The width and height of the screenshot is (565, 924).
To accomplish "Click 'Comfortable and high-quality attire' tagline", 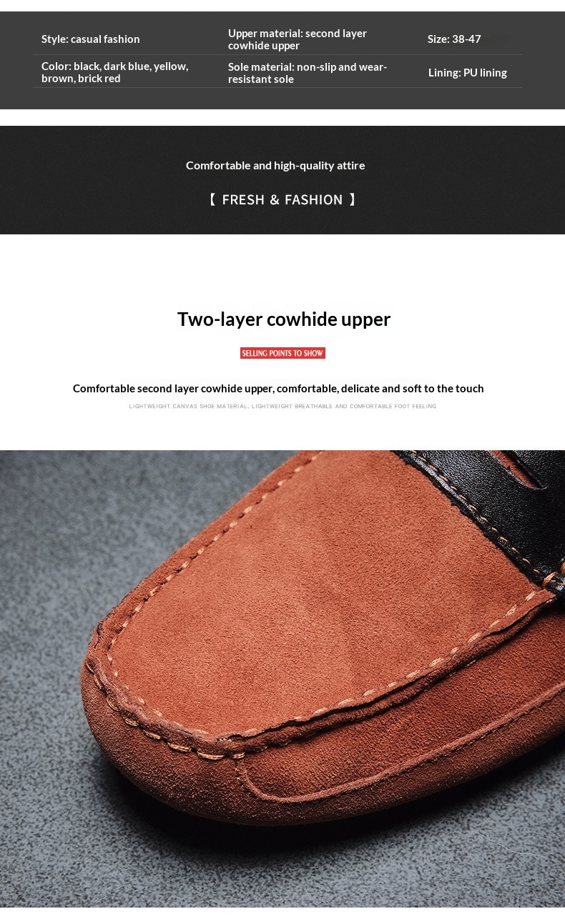I will point(275,166).
